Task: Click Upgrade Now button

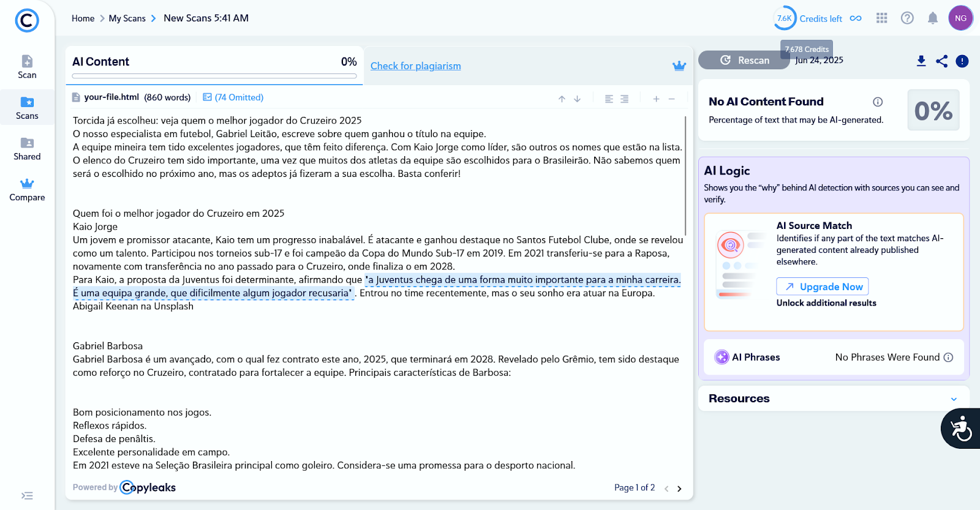Action: (822, 287)
